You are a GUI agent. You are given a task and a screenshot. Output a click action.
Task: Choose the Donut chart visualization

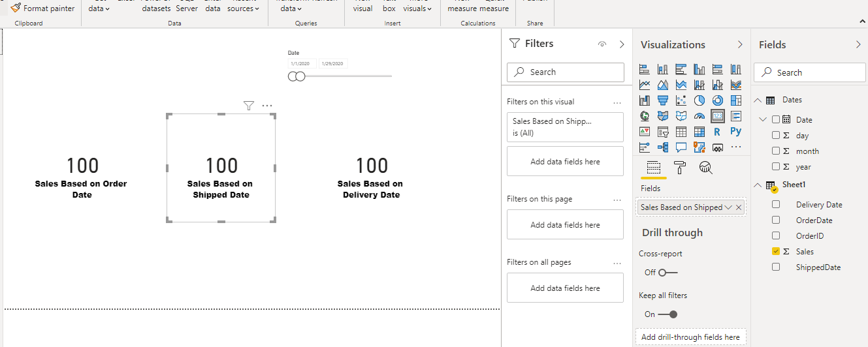click(718, 100)
